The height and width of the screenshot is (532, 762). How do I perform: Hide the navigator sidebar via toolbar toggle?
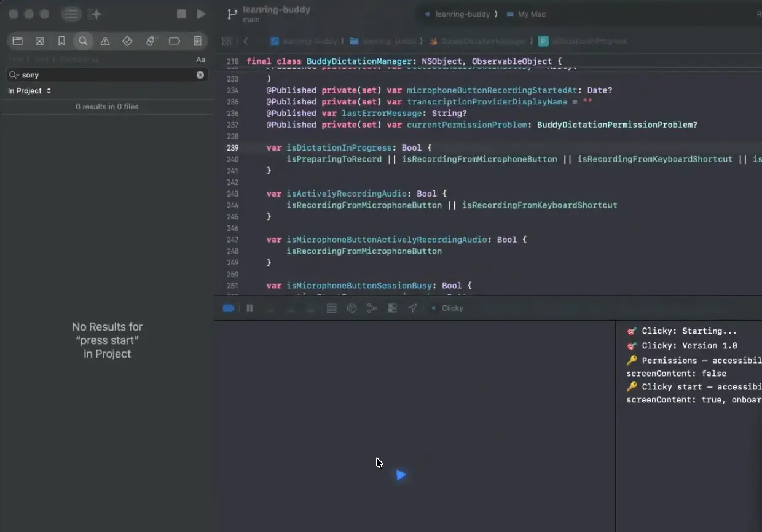pos(71,14)
